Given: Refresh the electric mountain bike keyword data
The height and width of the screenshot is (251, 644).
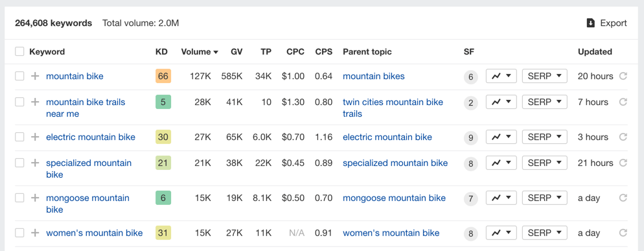Looking at the screenshot, I should pos(623,137).
